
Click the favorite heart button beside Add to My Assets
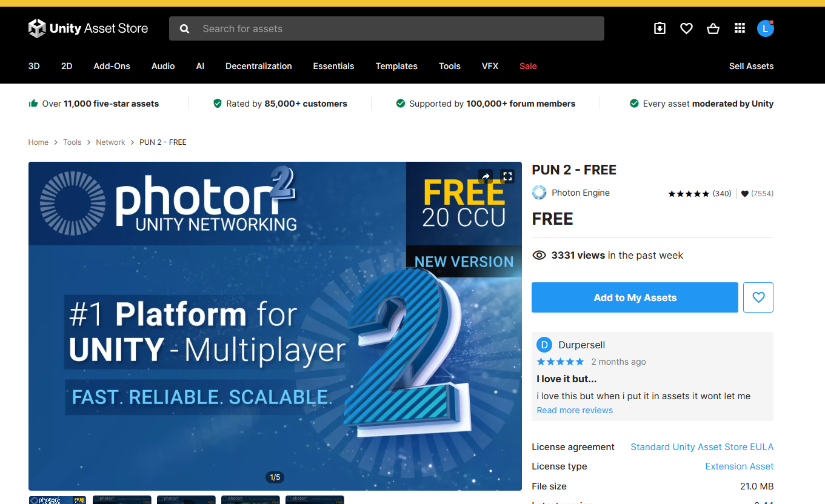(x=758, y=297)
